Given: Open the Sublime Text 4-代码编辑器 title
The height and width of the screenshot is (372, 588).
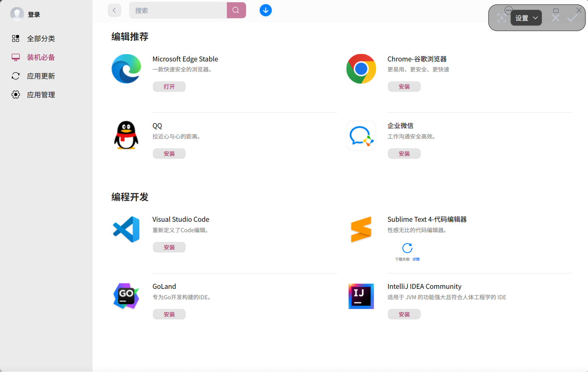Looking at the screenshot, I should (x=427, y=220).
